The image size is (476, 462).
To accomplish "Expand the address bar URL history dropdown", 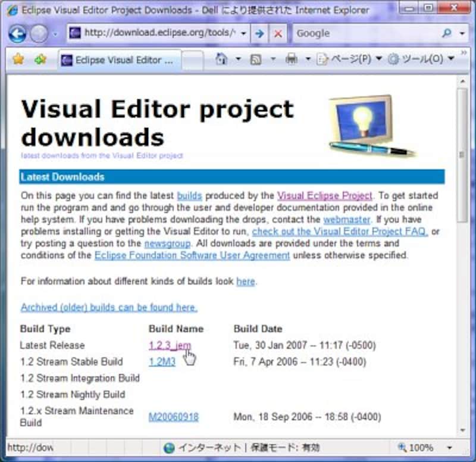I will click(243, 33).
